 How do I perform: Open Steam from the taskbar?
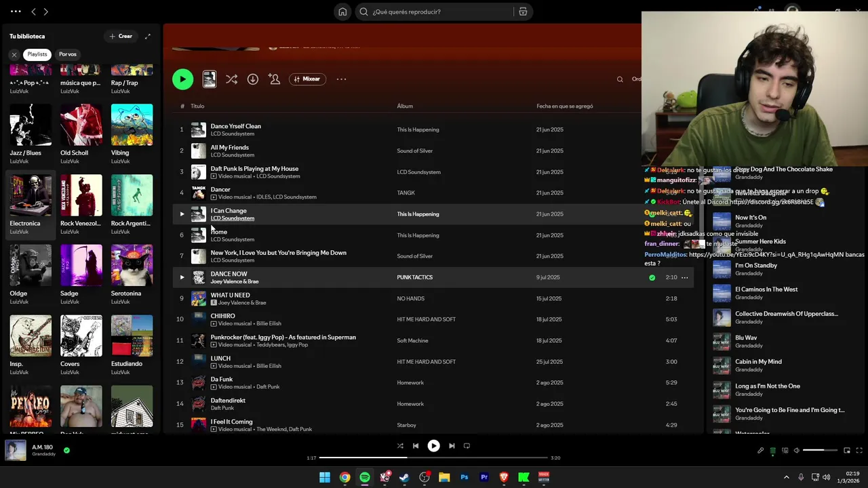(x=404, y=477)
